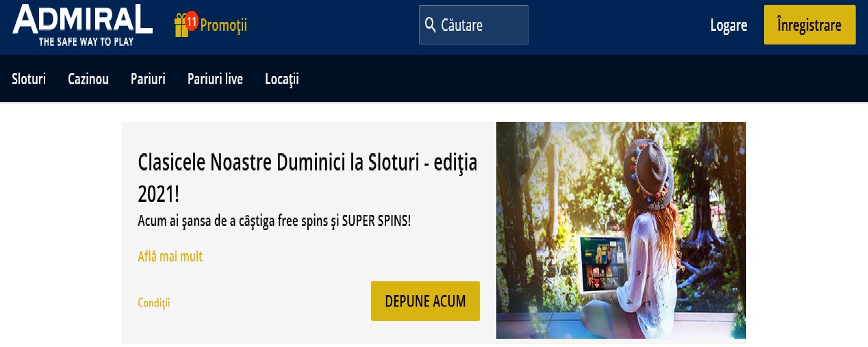
Task: Switch to Pariuri live
Action: 215,79
